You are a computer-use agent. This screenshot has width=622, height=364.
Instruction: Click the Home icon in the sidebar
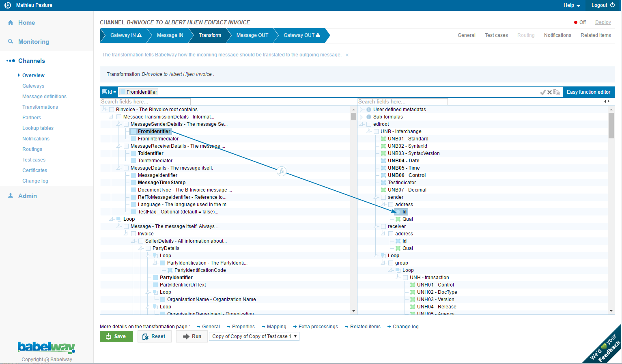tap(11, 23)
